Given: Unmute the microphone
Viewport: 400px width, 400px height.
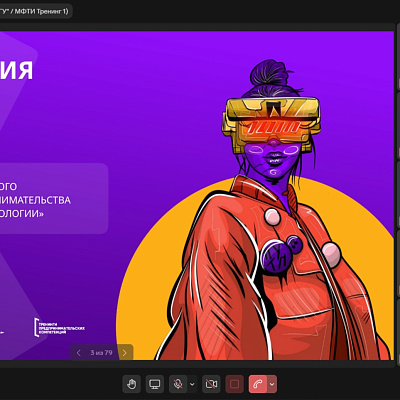Looking at the screenshot, I should click(x=178, y=384).
